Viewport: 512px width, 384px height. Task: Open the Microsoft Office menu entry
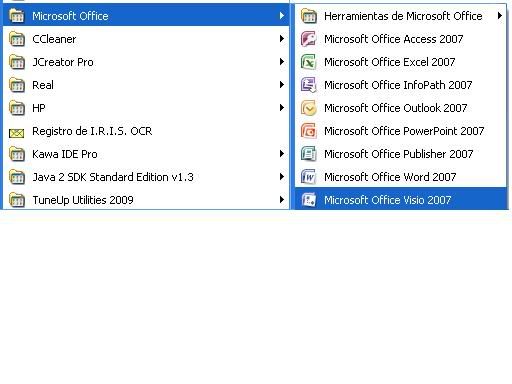click(146, 16)
